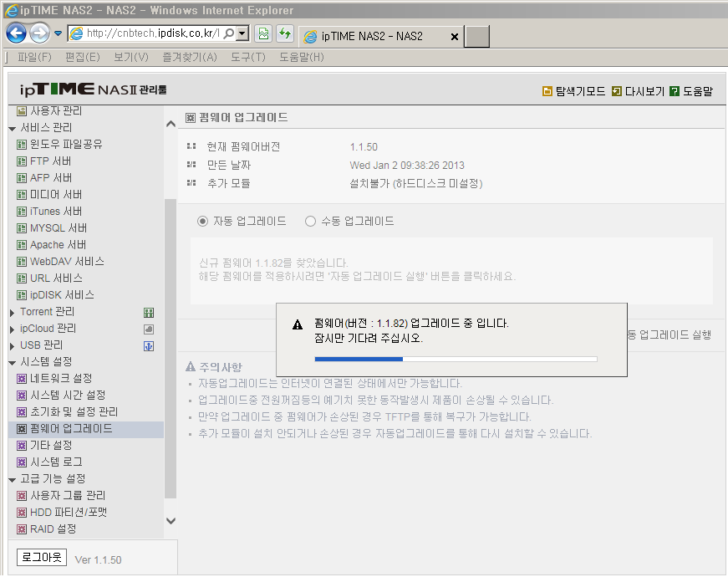This screenshot has width=728, height=577.
Task: Select the ipTIME NAS2 browser tab
Action: pyautogui.click(x=380, y=36)
